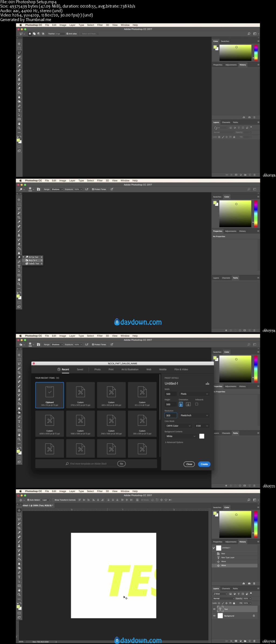This screenshot has width=276, height=644.
Task: Click the Subtract from selection icon near Feather
Action: [x=39, y=34]
